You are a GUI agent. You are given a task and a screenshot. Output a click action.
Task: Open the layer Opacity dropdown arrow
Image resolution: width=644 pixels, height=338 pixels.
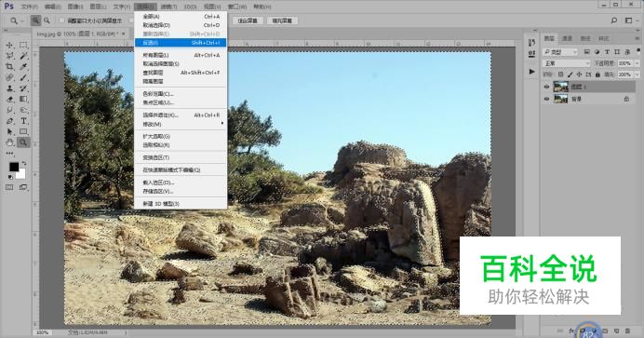pyautogui.click(x=637, y=63)
